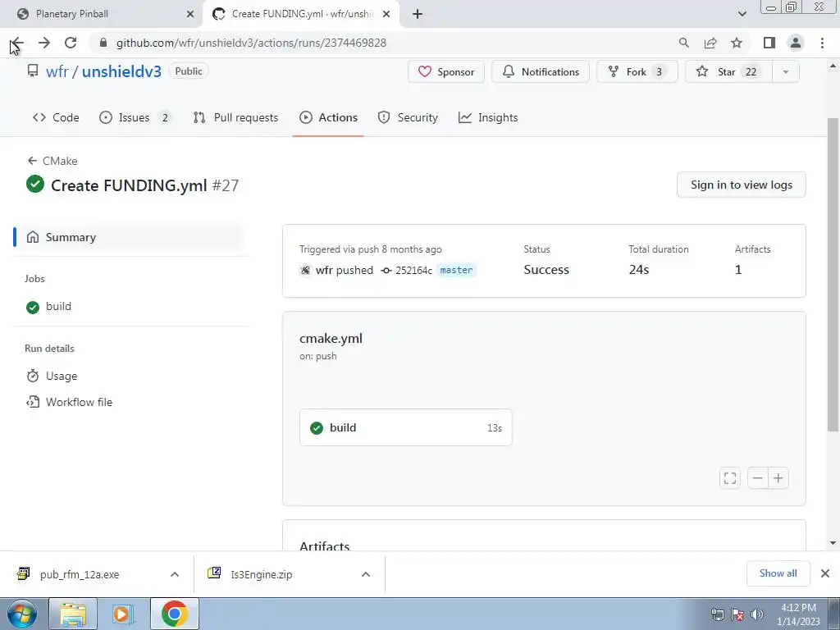Open Windows Explorer from taskbar

(x=73, y=614)
